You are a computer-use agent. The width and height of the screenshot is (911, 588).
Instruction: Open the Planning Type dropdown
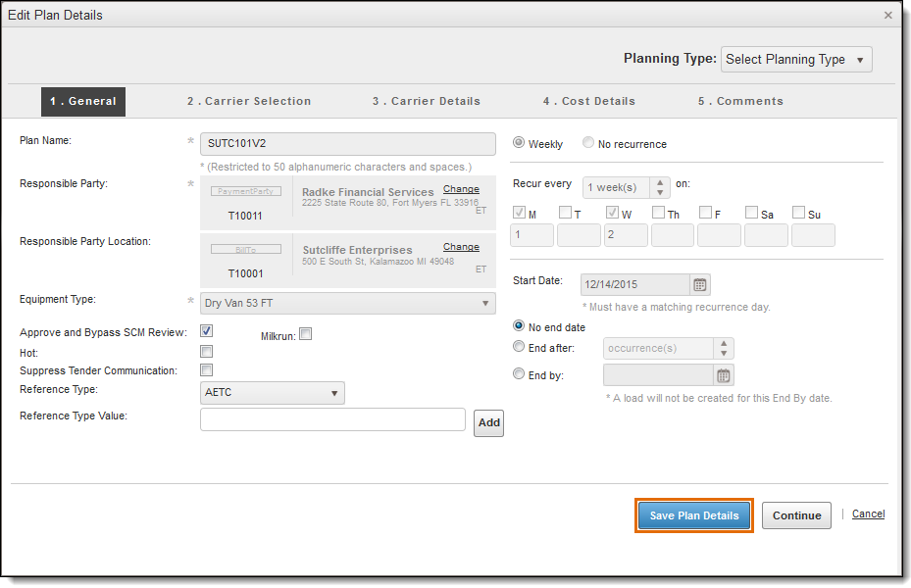[x=795, y=60]
